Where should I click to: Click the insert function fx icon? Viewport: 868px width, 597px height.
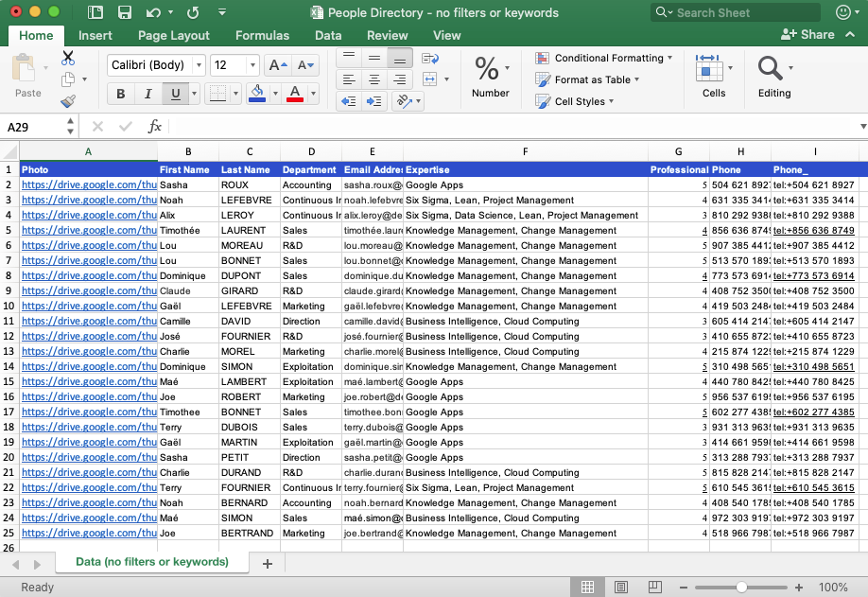(x=154, y=127)
